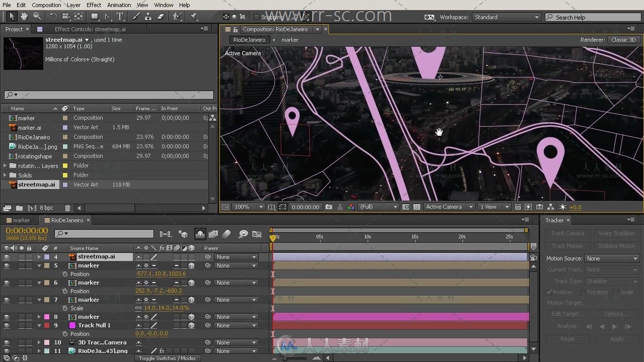Toggle motion blur enable switch in timeline

pyautogui.click(x=226, y=234)
